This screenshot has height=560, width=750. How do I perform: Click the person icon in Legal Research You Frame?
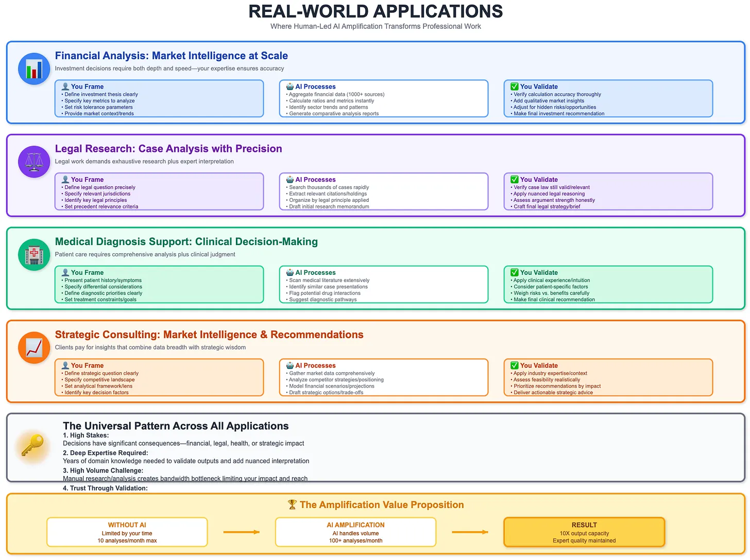click(65, 179)
